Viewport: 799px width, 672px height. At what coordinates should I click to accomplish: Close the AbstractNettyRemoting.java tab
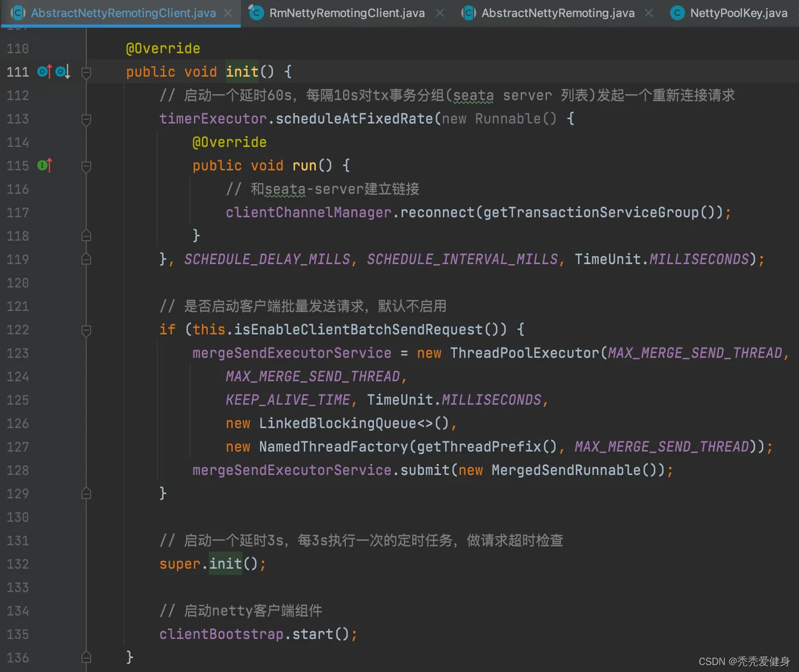coord(649,13)
